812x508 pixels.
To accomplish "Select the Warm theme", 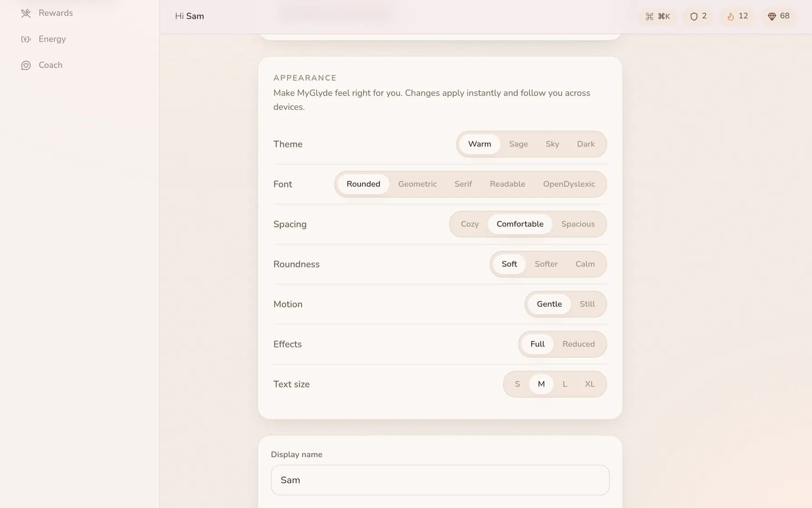I will click(479, 144).
